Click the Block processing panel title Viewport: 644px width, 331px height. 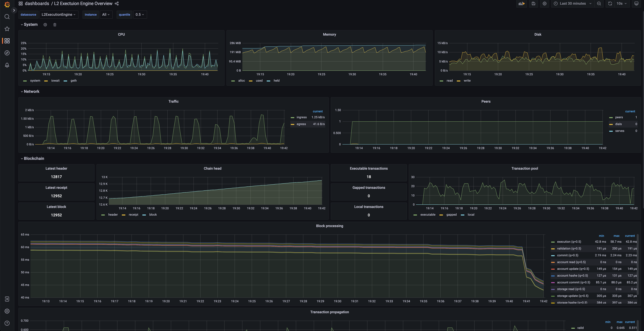(329, 226)
